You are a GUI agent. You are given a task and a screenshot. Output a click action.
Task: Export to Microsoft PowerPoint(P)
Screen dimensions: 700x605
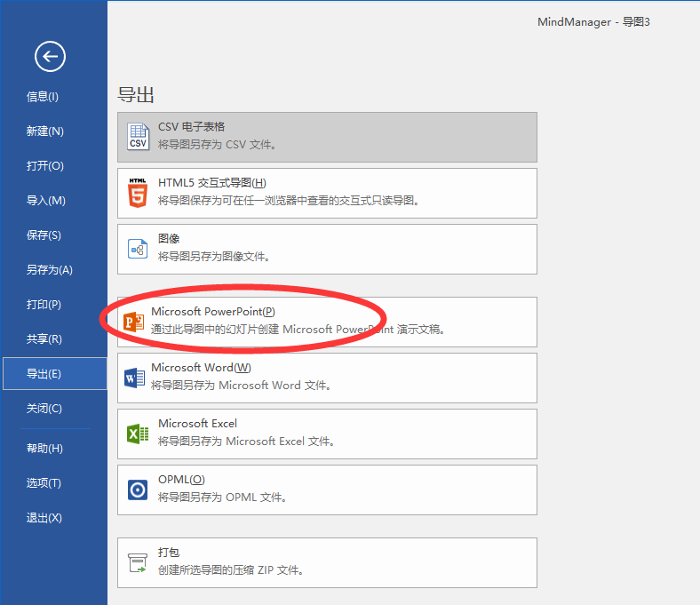coord(327,322)
